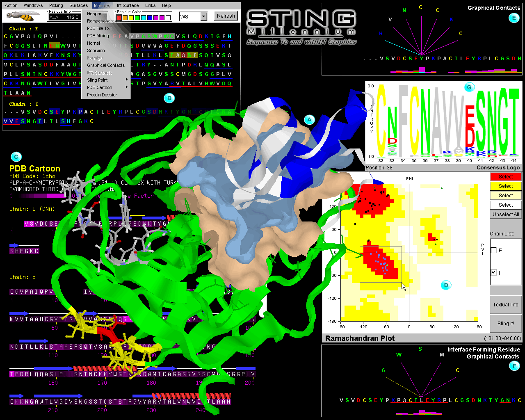Click the 'Position: 38' label
Image resolution: width=525 pixels, height=420 pixels.
tap(379, 167)
